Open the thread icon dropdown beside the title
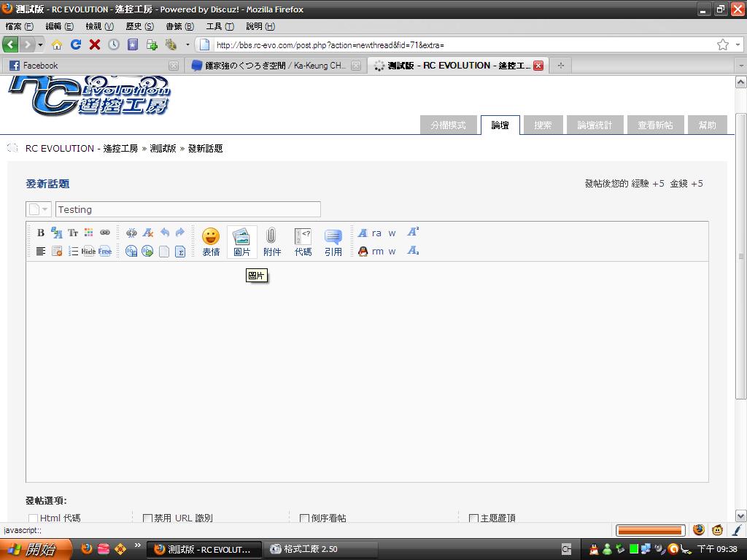The image size is (747, 560). click(x=39, y=209)
